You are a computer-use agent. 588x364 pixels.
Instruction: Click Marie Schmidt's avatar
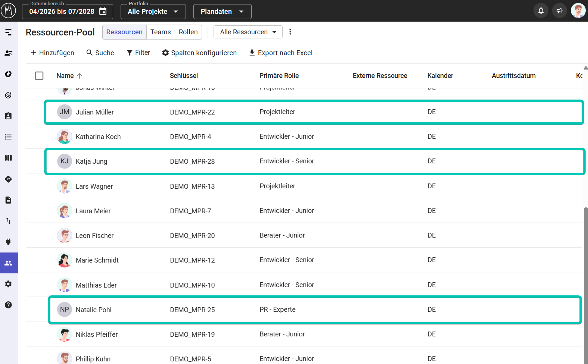[x=65, y=260]
